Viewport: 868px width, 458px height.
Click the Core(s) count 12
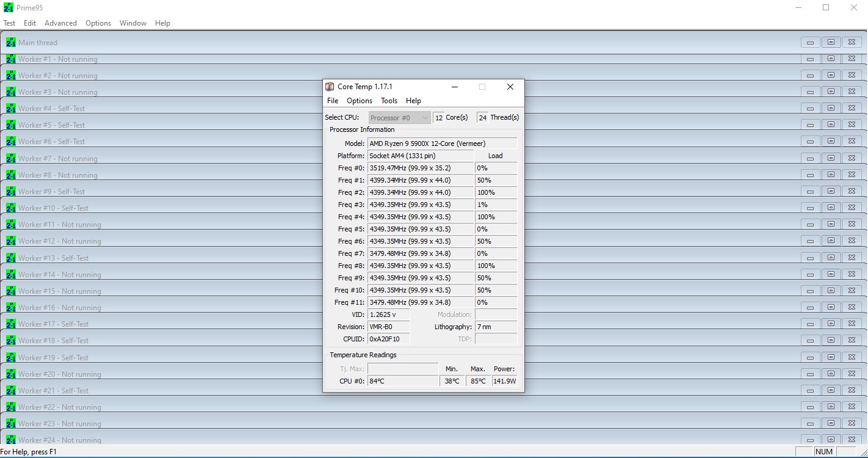[439, 118]
